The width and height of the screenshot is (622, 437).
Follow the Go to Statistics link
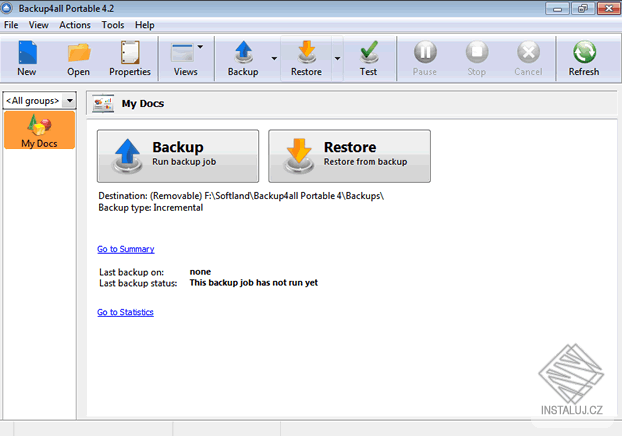125,312
